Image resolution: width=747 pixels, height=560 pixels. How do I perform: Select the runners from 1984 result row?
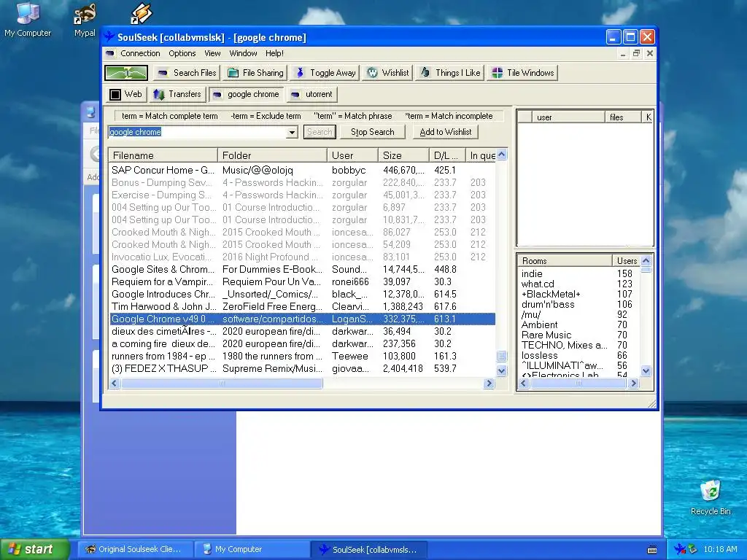303,356
